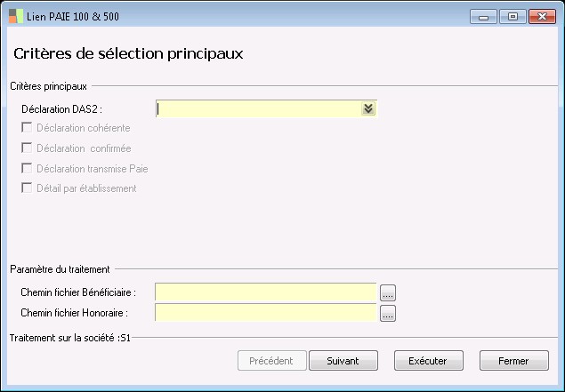Tick the Déclaration cohérente checkbox

[x=27, y=129]
